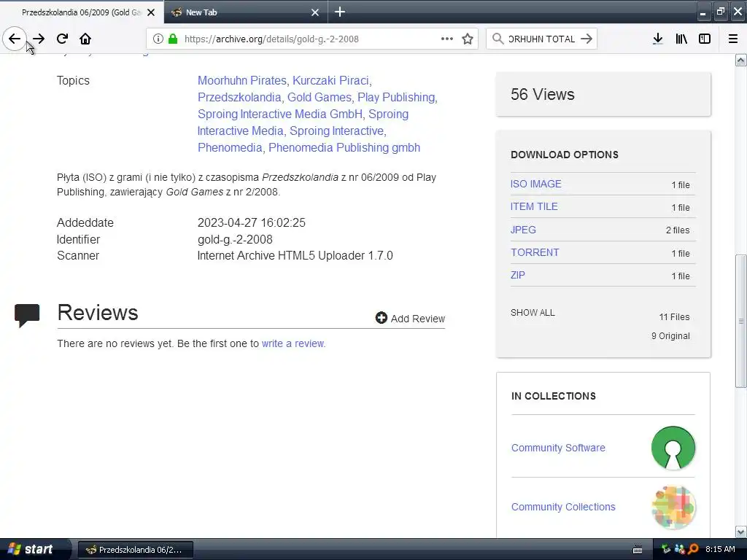
Task: Open the Community Collections colorful thumbnail
Action: [x=673, y=507]
